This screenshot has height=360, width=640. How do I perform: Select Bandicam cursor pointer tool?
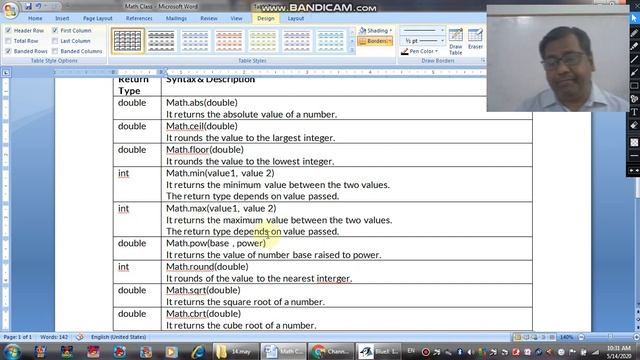[x=634, y=18]
